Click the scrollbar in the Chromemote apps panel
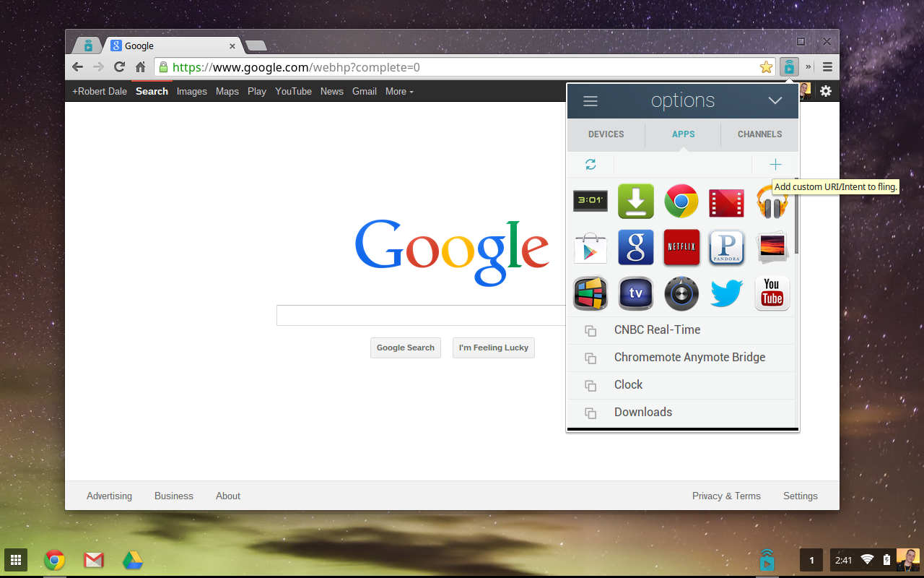This screenshot has height=578, width=924. click(796, 217)
